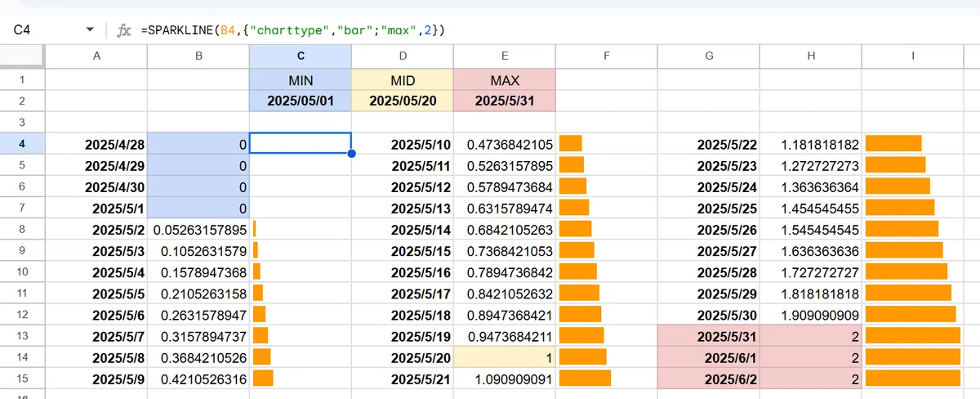Select cell with value 0.7368421053
The height and width of the screenshot is (399, 980).
click(x=505, y=250)
